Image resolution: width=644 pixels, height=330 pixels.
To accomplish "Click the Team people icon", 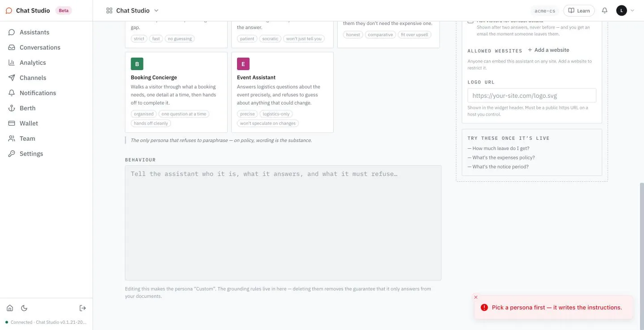I will tap(12, 138).
